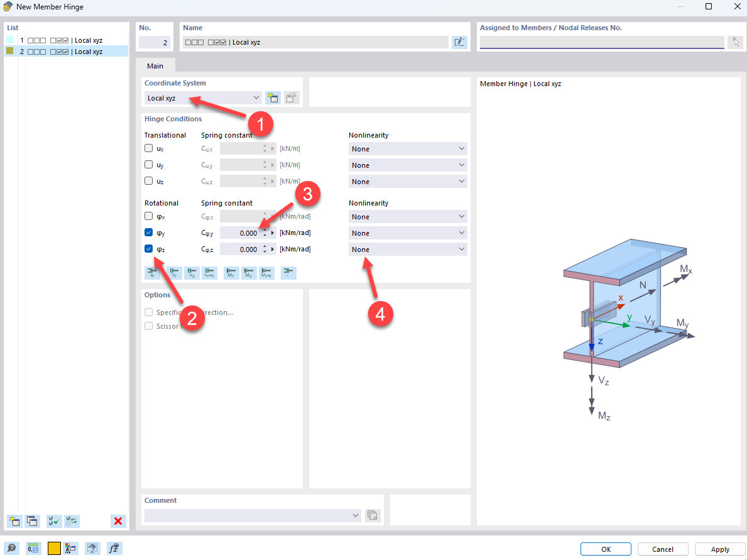Edit the hinge name
747x560 pixels.
pyautogui.click(x=459, y=42)
